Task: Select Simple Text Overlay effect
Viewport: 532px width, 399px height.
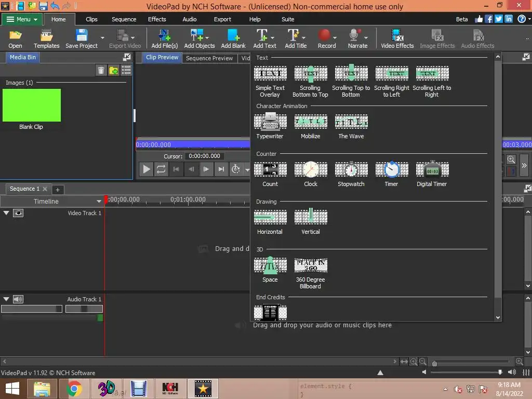Action: pos(270,82)
